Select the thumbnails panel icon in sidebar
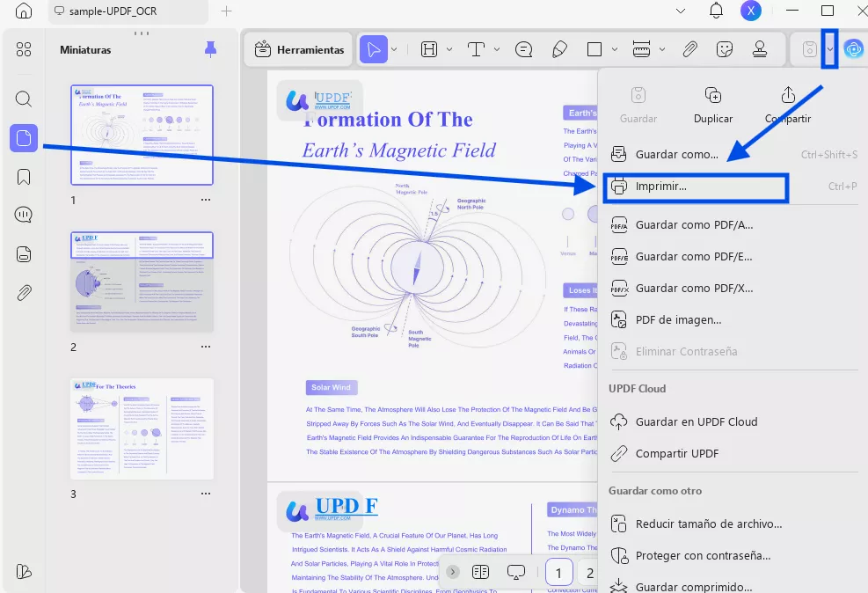 pos(23,137)
